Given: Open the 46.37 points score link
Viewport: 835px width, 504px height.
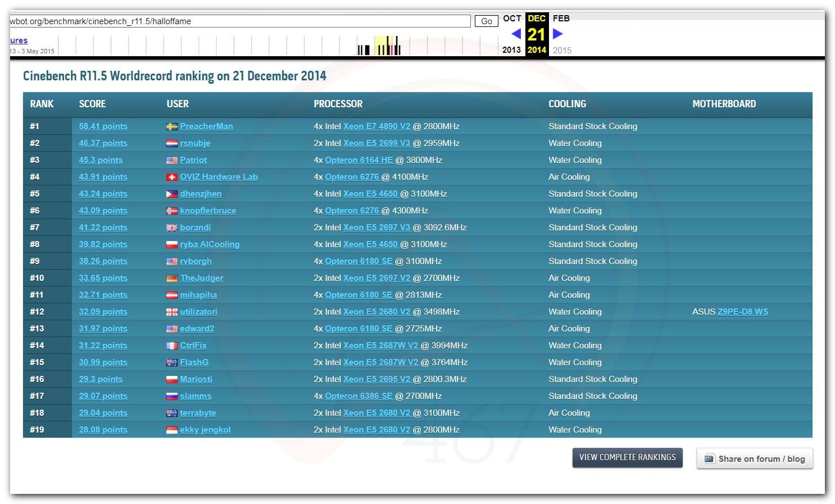Looking at the screenshot, I should (103, 143).
